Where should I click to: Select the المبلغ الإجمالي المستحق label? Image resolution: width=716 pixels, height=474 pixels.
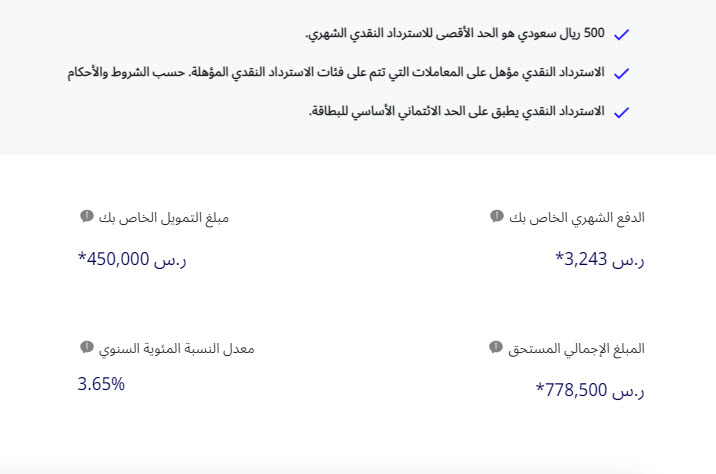[576, 349]
